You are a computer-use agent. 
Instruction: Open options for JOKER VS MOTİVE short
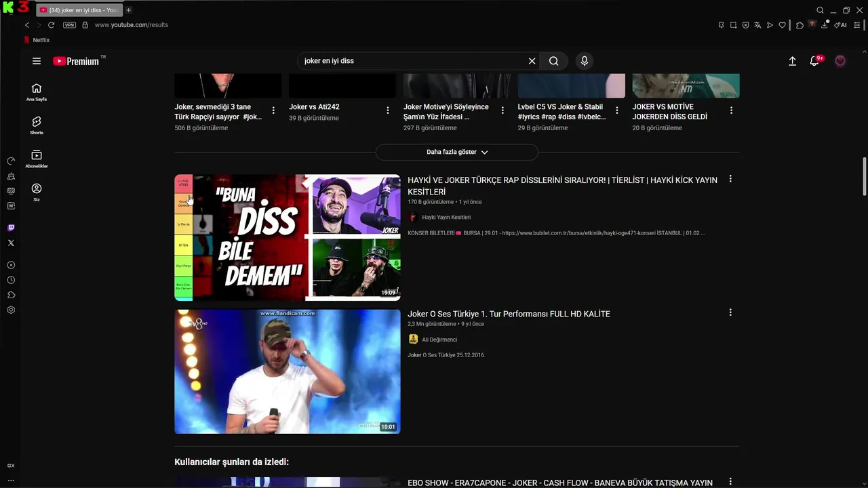coord(732,110)
